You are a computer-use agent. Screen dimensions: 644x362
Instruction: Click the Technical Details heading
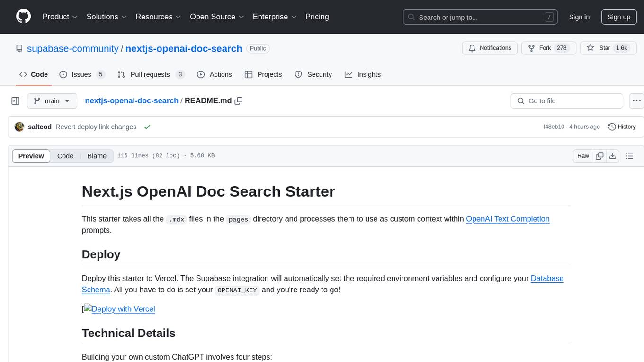pos(129,333)
